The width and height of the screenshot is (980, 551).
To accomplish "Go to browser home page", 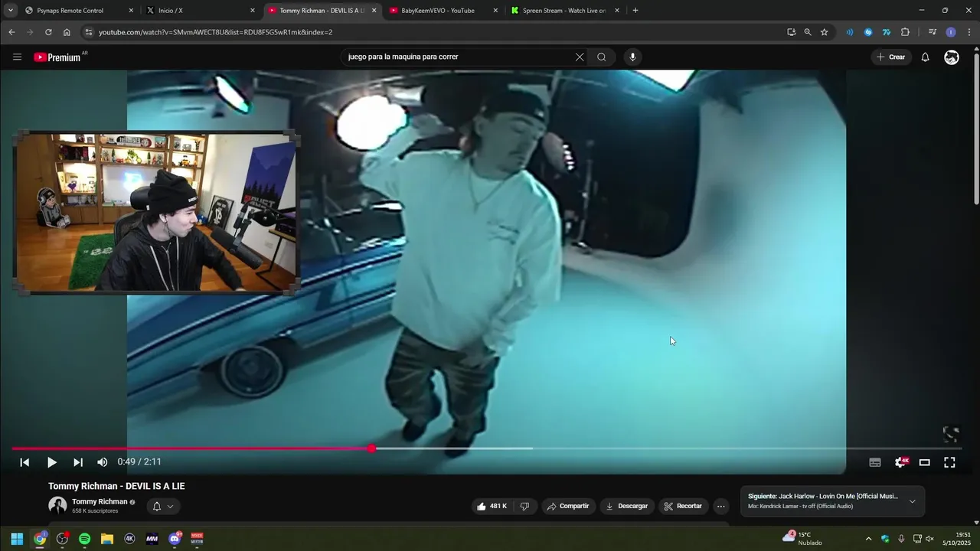I will pos(67,32).
